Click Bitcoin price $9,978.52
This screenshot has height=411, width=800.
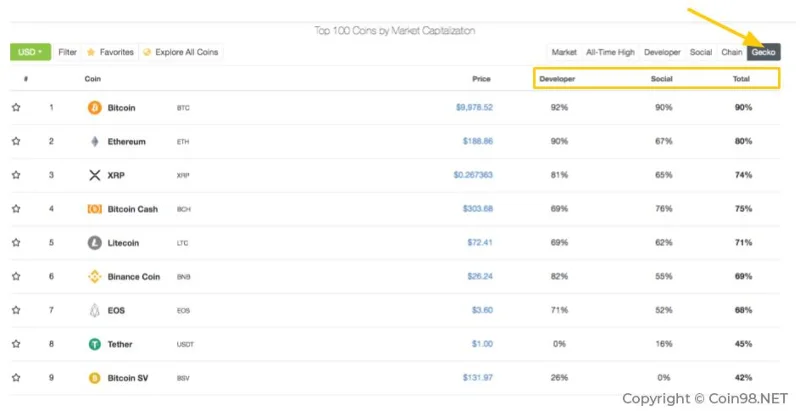pyautogui.click(x=474, y=107)
